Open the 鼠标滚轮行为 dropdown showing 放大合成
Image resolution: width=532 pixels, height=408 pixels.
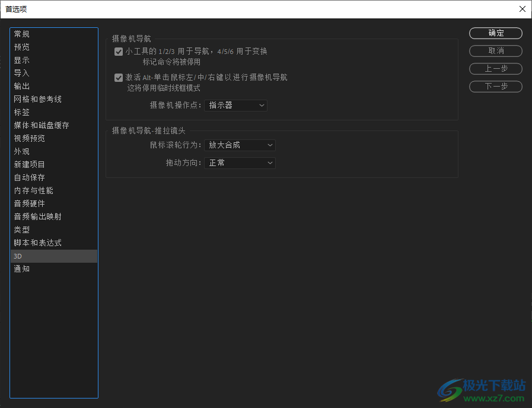tap(240, 145)
